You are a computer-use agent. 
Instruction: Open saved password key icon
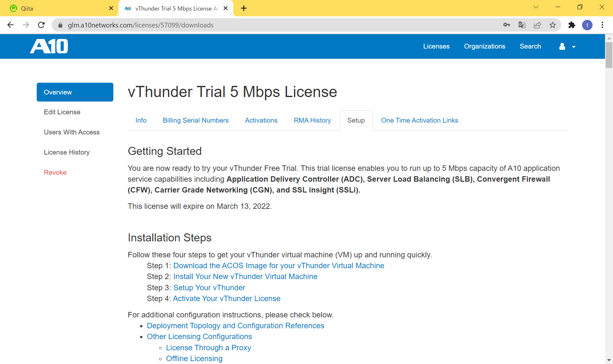506,25
